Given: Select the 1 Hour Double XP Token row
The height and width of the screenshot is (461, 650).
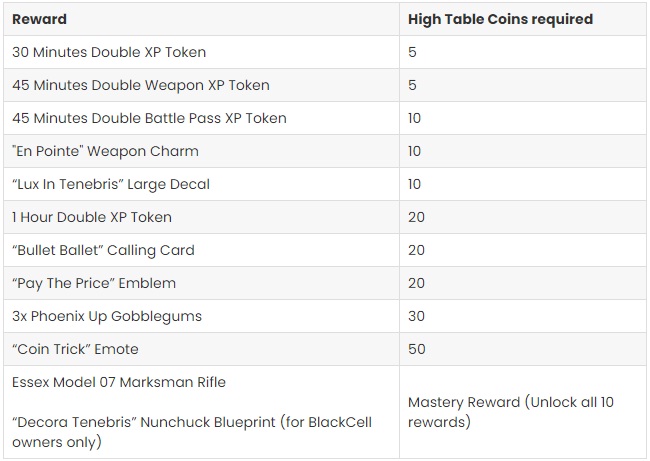Looking at the screenshot, I should [325, 217].
